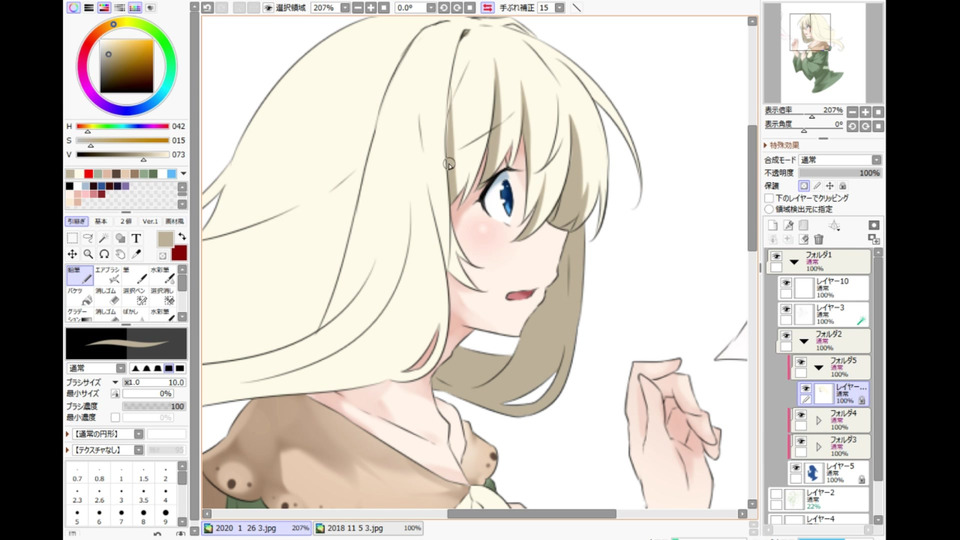The width and height of the screenshot is (960, 540).
Task: Select the zoom magnifier tool
Action: point(88,254)
